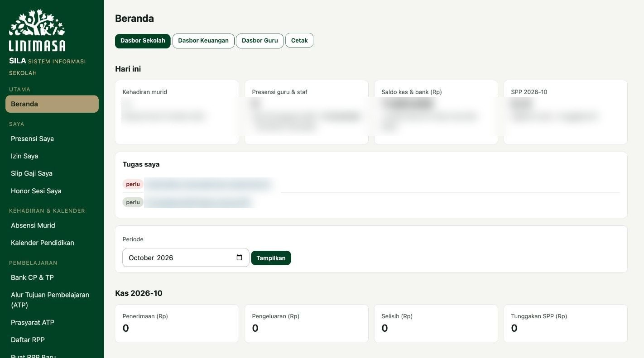Click the 'Hari ini' heading
This screenshot has height=358, width=644.
click(128, 69)
